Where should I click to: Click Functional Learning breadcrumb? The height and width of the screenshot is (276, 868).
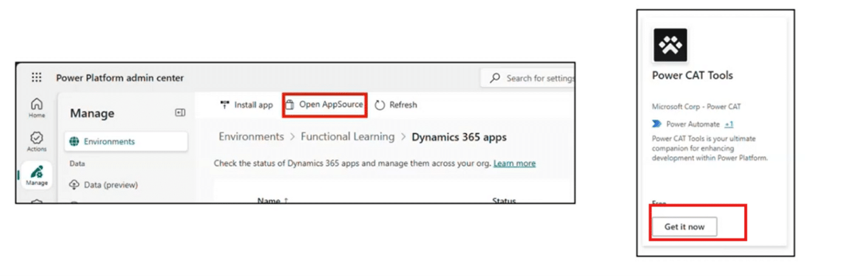coord(347,137)
